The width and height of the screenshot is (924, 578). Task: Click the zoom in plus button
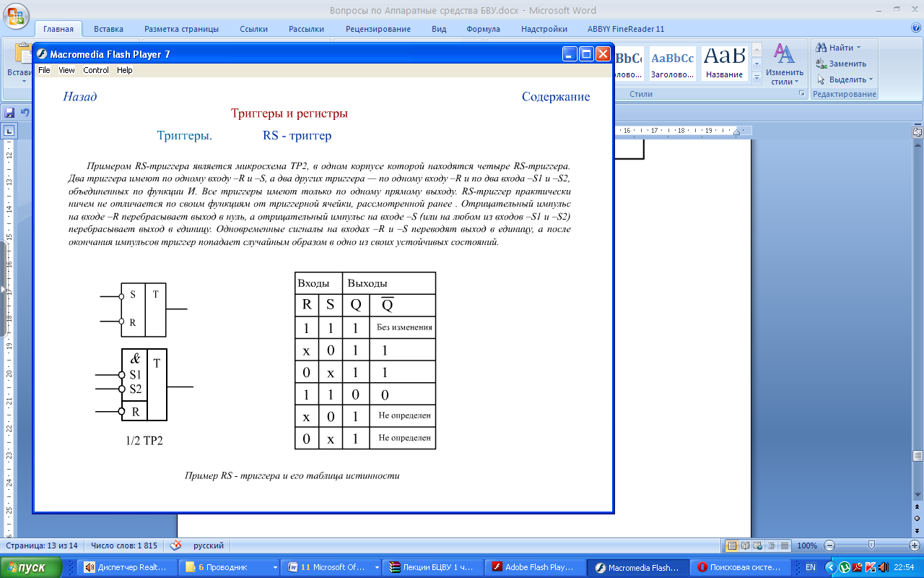[915, 545]
